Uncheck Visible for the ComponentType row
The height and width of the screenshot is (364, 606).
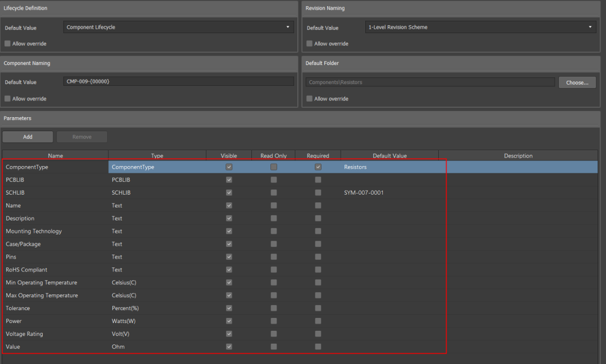click(229, 167)
